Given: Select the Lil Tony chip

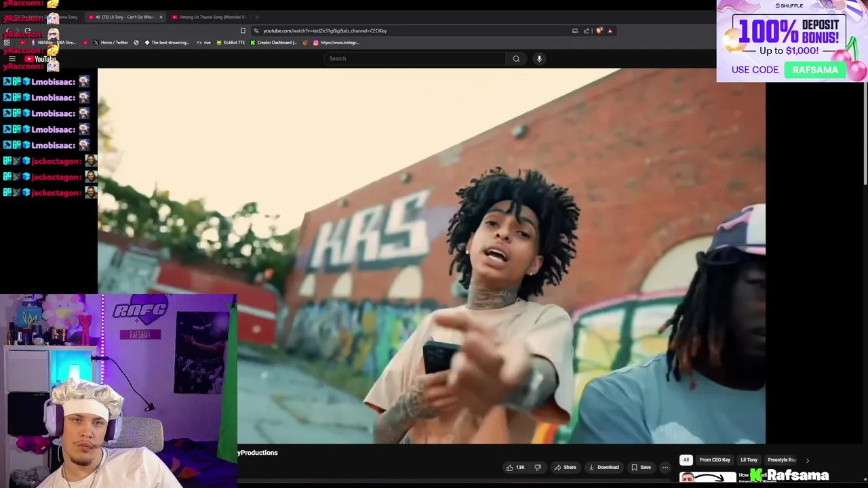Looking at the screenshot, I should pyautogui.click(x=749, y=460).
